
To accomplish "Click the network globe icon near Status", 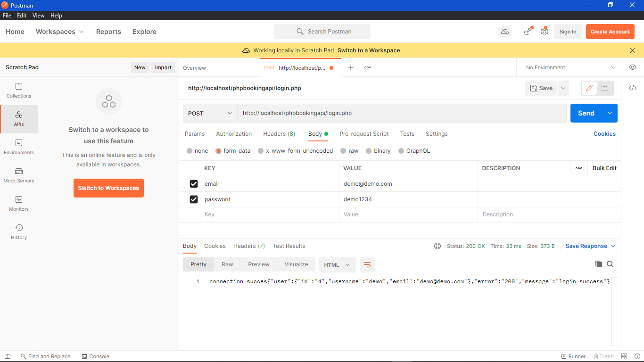I will 438,246.
